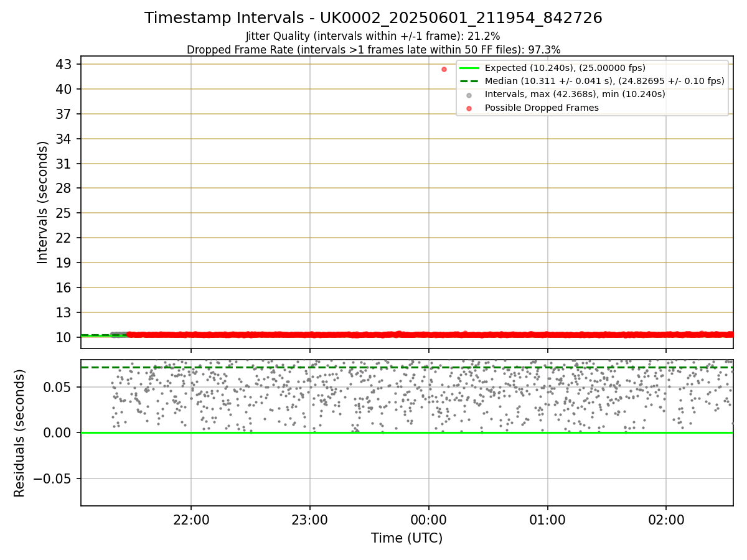The image size is (747, 560).
Task: Click the 'Residuals (seconds)' y-axis label
Action: [20, 433]
